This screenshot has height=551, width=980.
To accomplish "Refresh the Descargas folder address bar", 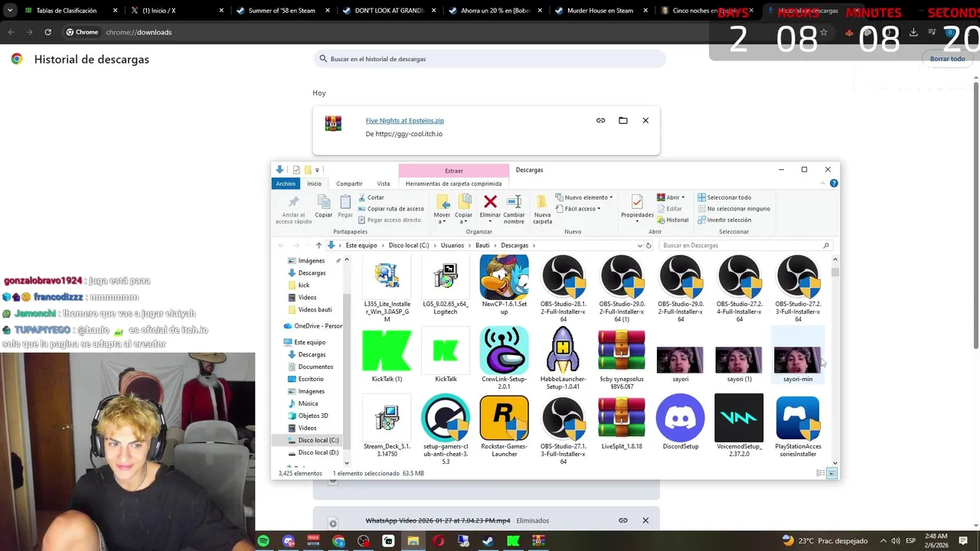I will 648,246.
